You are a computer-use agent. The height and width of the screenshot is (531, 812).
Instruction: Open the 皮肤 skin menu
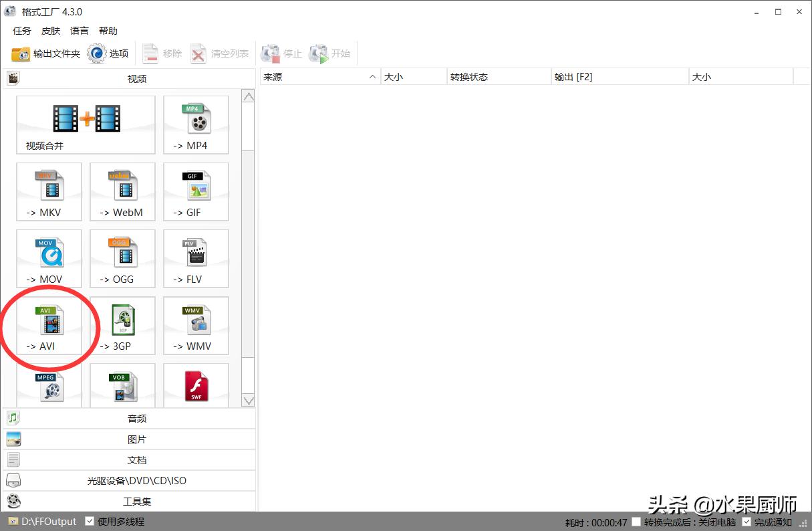tap(51, 31)
